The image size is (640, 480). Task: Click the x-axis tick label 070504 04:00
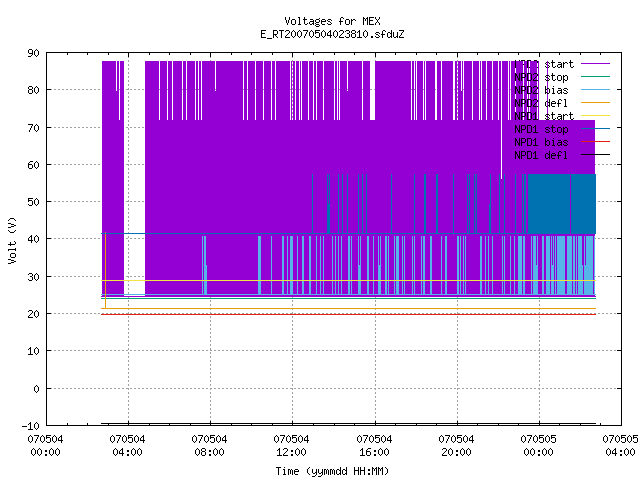click(x=127, y=446)
